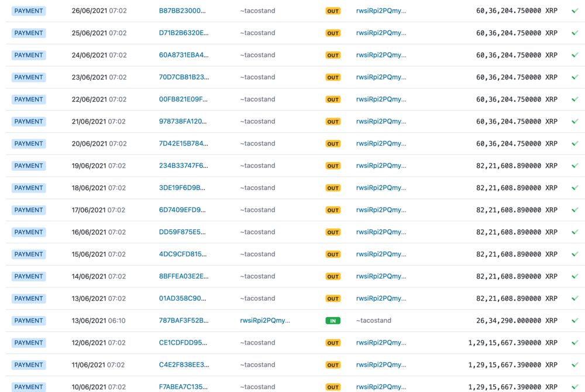Open transaction hash D71B2B6320E...
Screen dimensions: 585x392
click(184, 33)
